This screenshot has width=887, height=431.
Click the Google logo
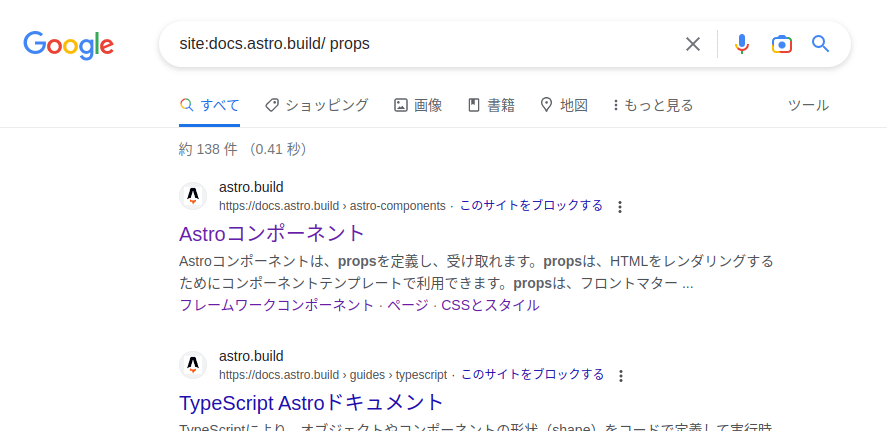tap(68, 45)
